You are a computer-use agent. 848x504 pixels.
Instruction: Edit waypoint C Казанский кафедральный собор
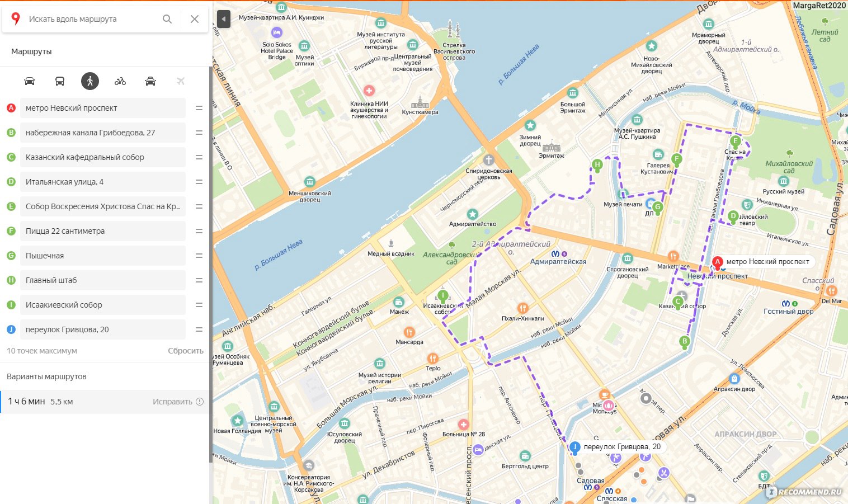103,157
